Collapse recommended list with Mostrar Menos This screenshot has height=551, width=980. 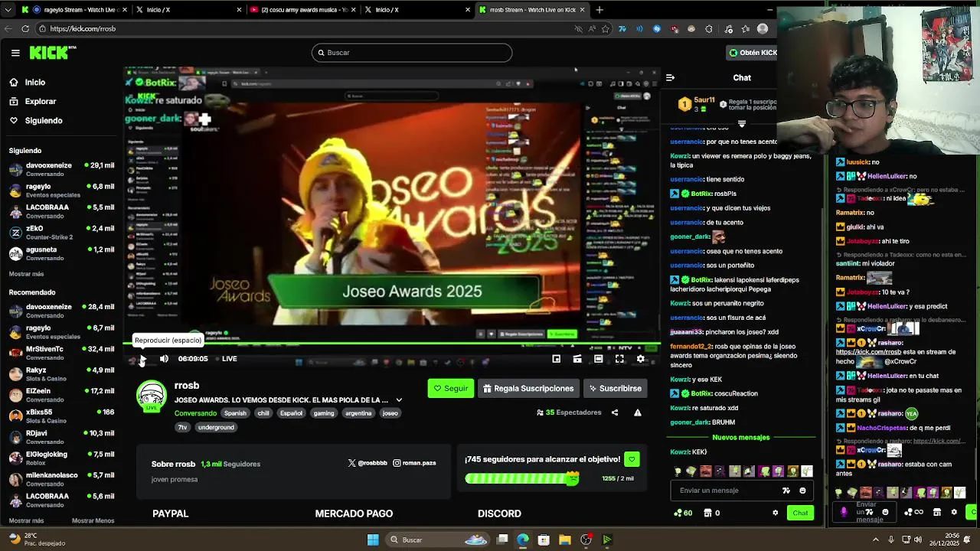[x=93, y=521]
